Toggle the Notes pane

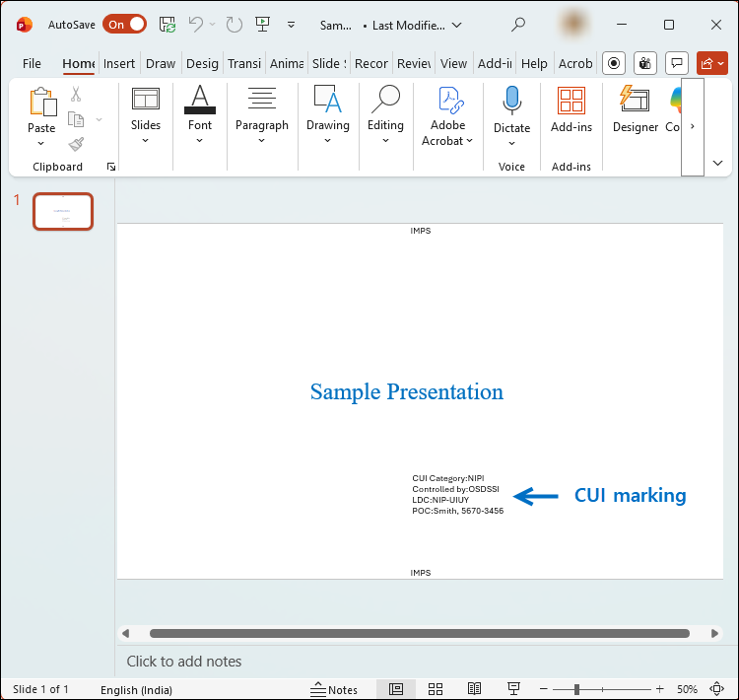[334, 689]
